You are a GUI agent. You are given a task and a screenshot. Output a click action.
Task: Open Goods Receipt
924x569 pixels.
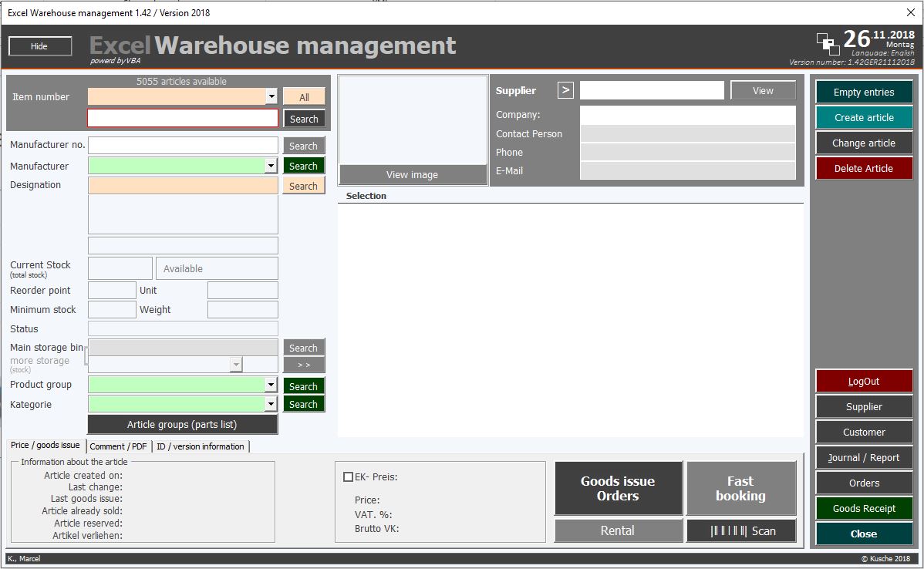tap(863, 508)
